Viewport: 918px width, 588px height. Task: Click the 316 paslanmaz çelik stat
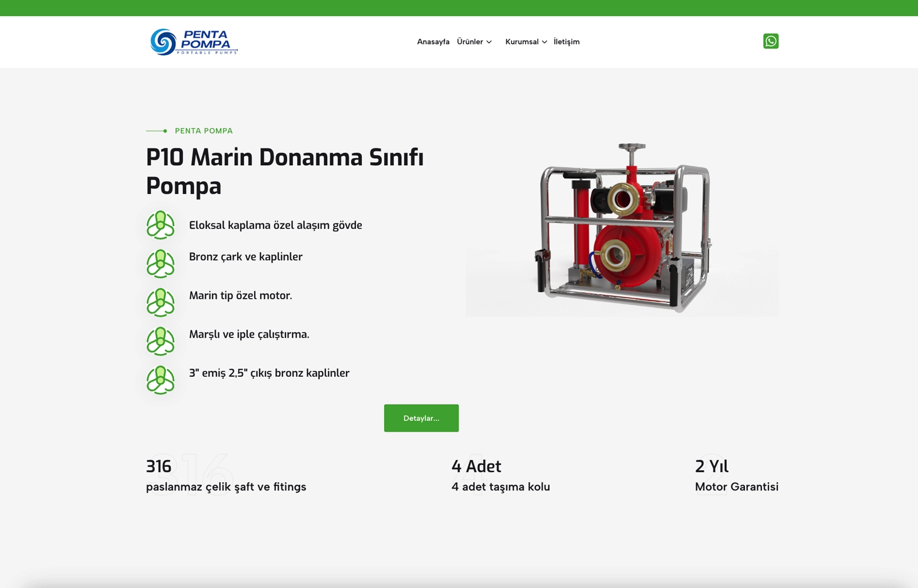[226, 476]
